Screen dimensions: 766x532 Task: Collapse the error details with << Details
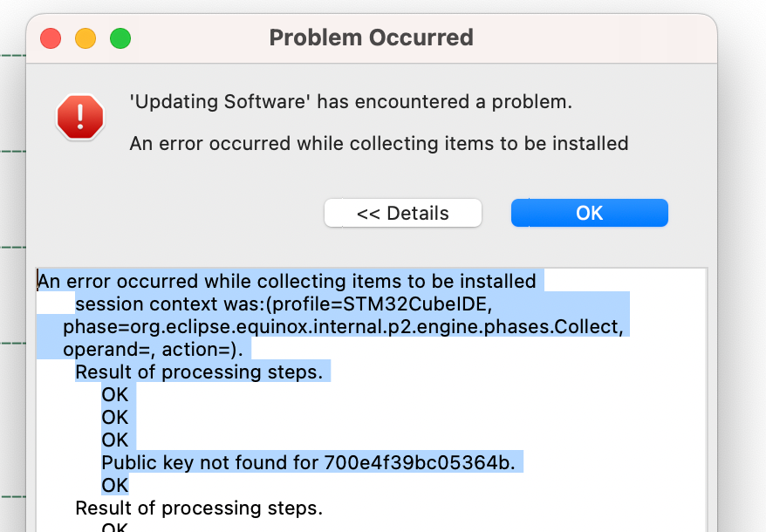click(403, 213)
